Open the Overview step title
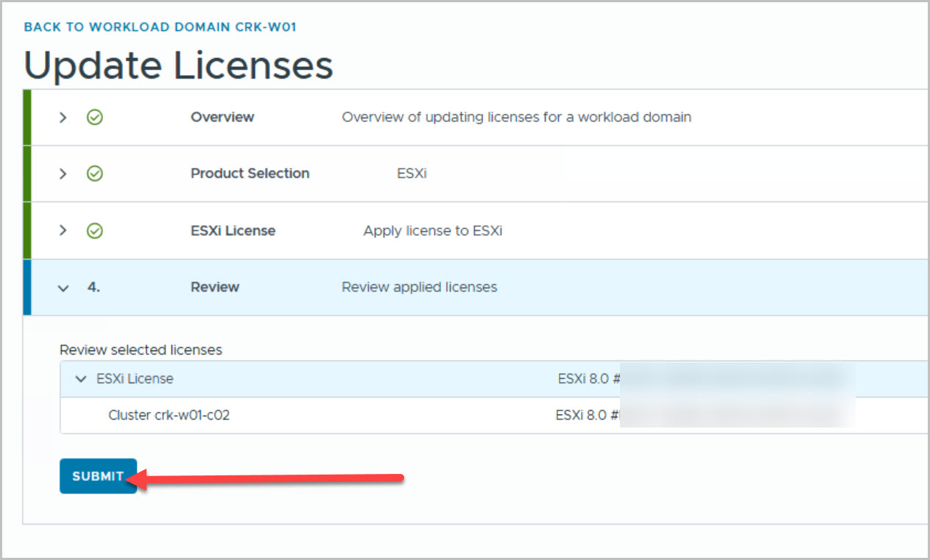Image resolution: width=930 pixels, height=560 pixels. (222, 117)
